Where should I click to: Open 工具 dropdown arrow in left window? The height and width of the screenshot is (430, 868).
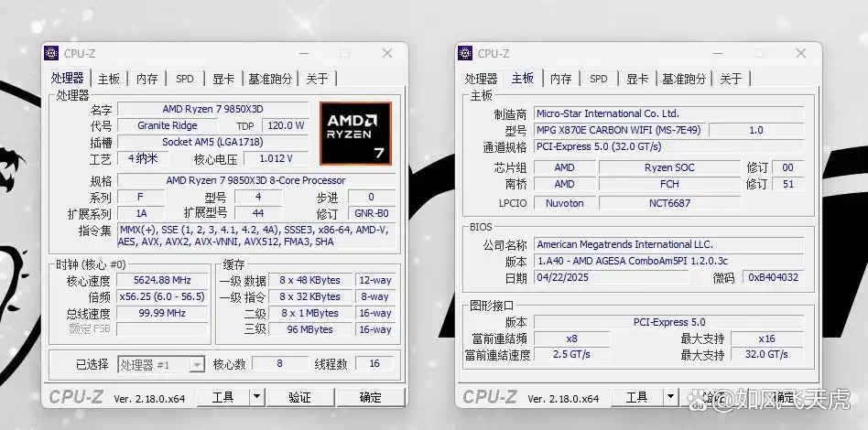tap(257, 397)
